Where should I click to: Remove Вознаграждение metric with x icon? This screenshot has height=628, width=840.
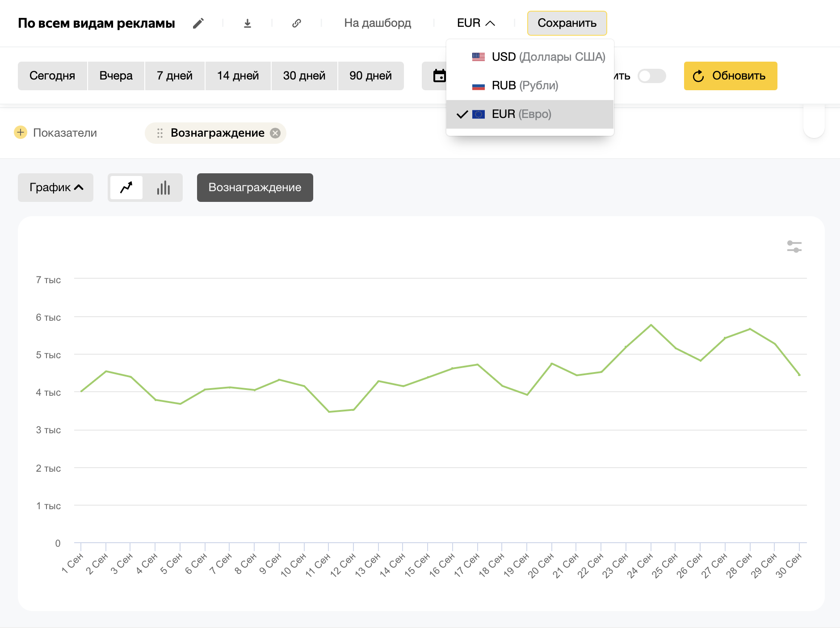pyautogui.click(x=276, y=133)
